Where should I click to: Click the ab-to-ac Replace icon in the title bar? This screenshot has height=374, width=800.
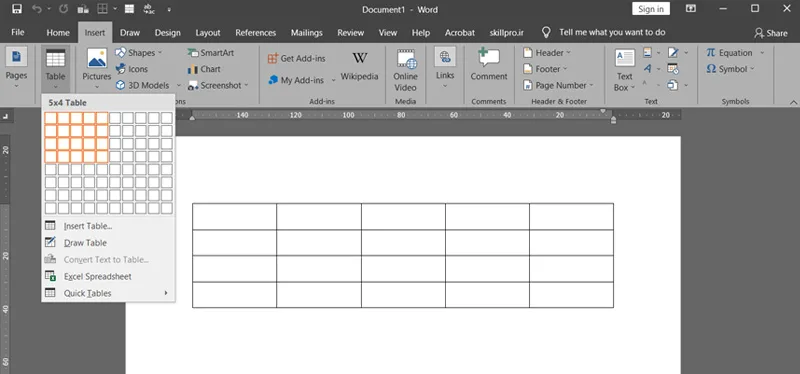pyautogui.click(x=149, y=9)
